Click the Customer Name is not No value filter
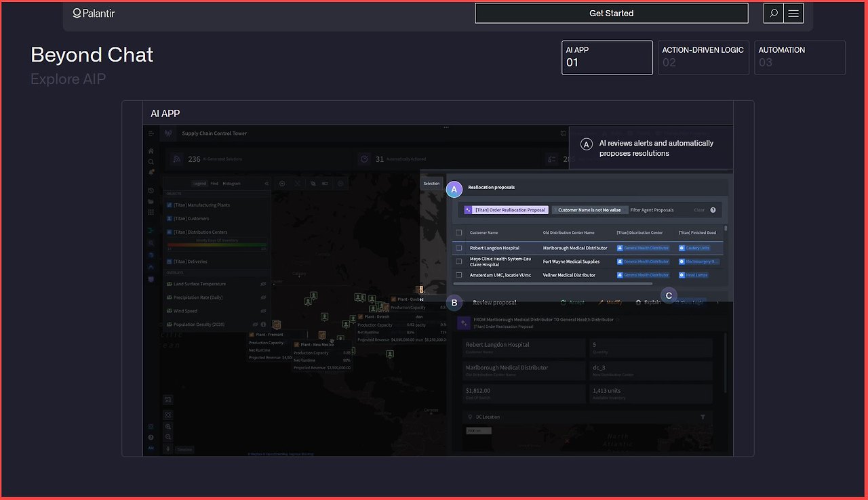The width and height of the screenshot is (868, 500). 589,210
